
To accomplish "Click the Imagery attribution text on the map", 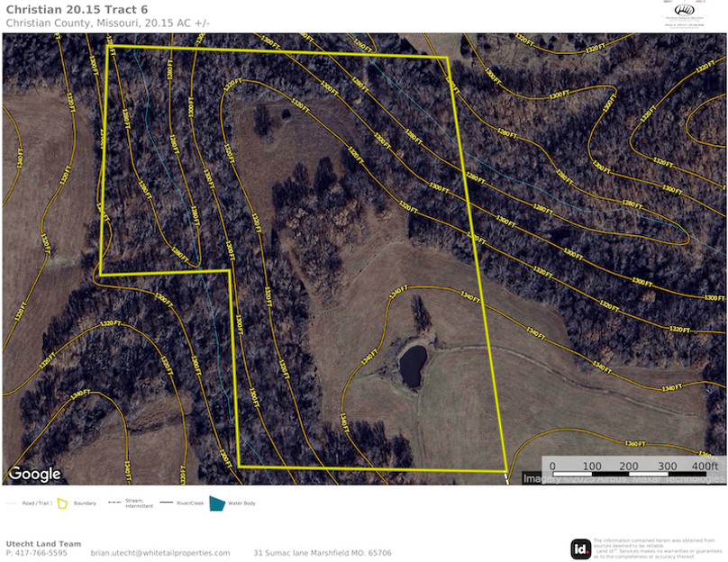I will (623, 478).
